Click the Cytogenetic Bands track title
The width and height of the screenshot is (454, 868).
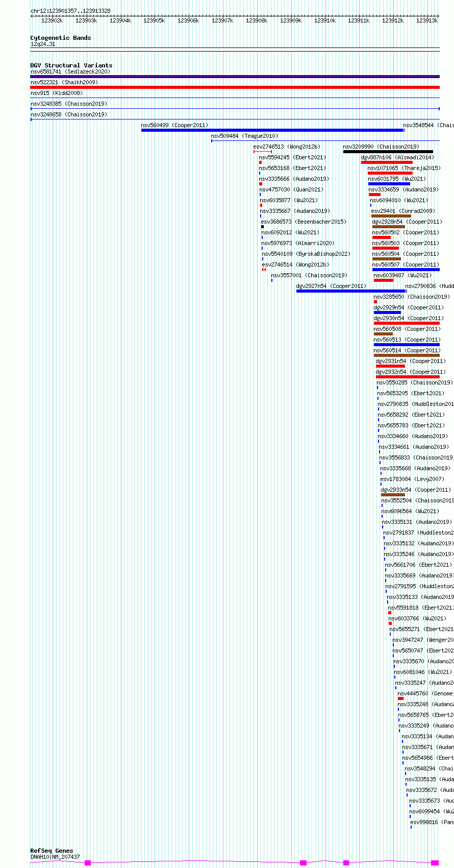coord(61,38)
